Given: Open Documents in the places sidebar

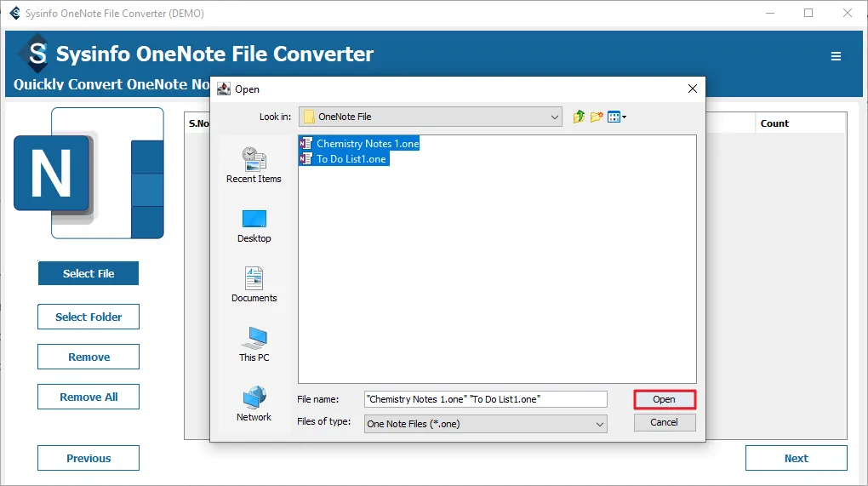Looking at the screenshot, I should 254,284.
